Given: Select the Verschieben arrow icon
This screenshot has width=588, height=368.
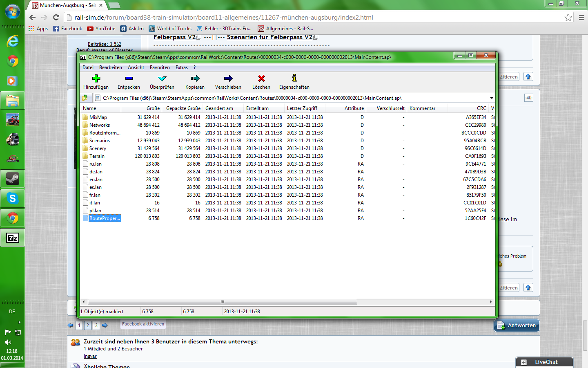Looking at the screenshot, I should click(x=228, y=78).
